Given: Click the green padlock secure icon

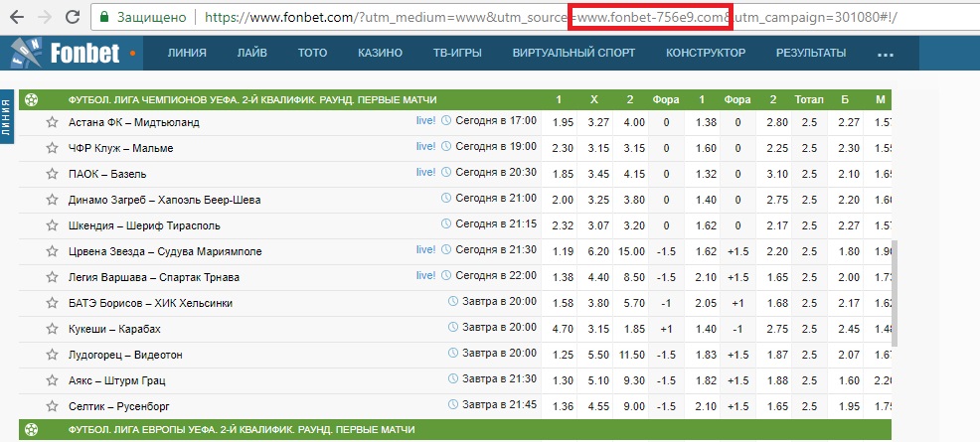Looking at the screenshot, I should click(104, 17).
